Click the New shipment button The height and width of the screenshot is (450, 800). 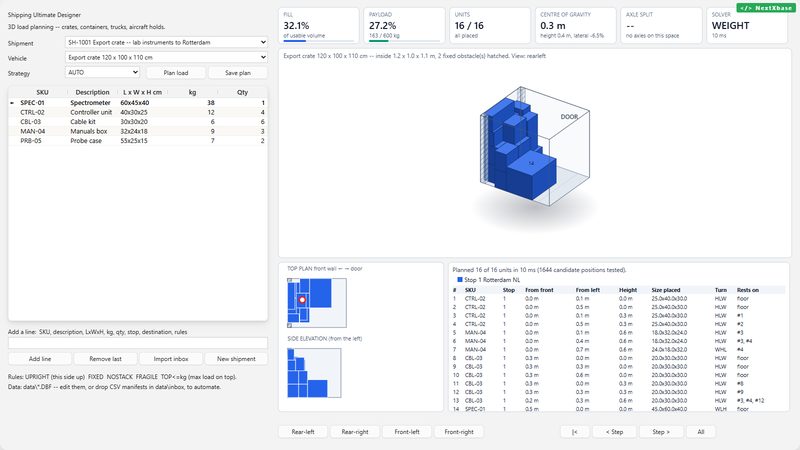(x=236, y=359)
